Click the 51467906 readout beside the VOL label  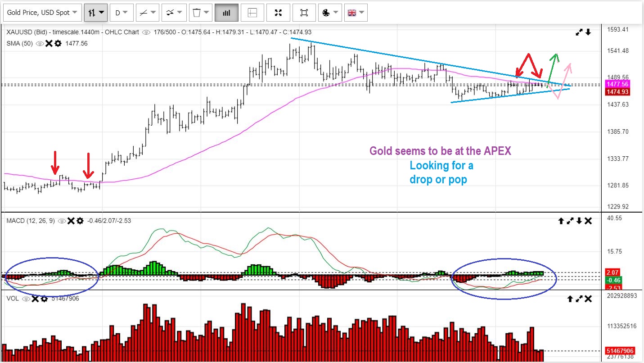coord(65,299)
